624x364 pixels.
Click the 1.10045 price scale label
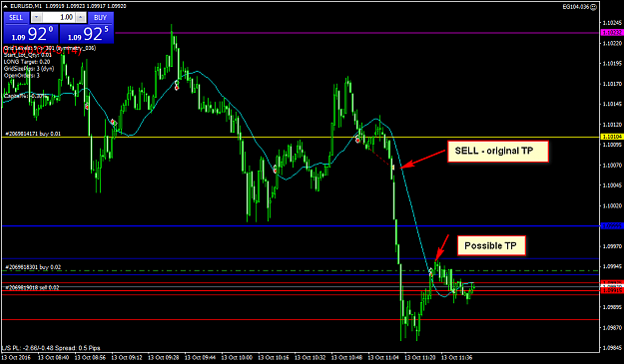tap(613, 185)
